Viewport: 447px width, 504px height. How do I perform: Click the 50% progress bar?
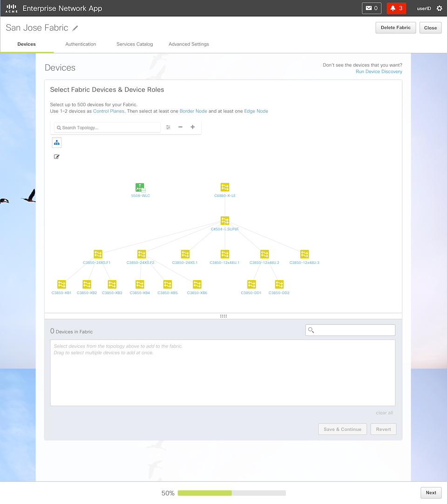coord(231,493)
